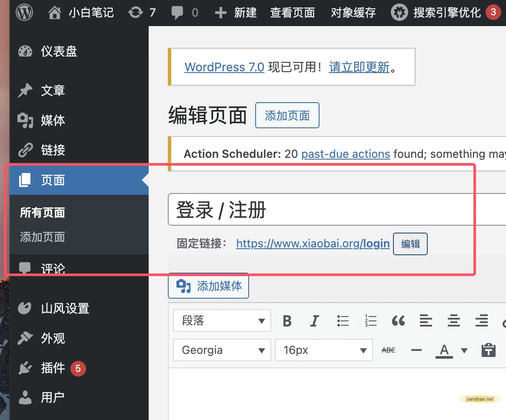Open the 段落 format dropdown
The height and width of the screenshot is (420, 506).
click(222, 320)
